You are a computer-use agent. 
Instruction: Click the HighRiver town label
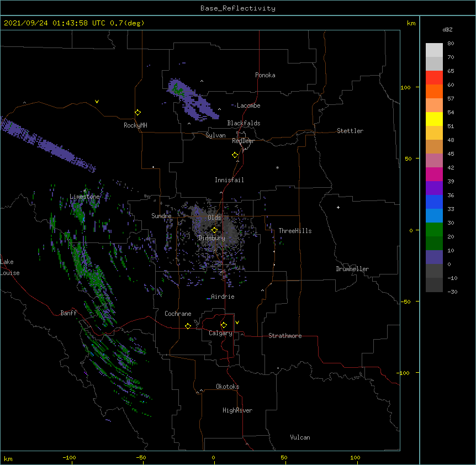click(237, 410)
